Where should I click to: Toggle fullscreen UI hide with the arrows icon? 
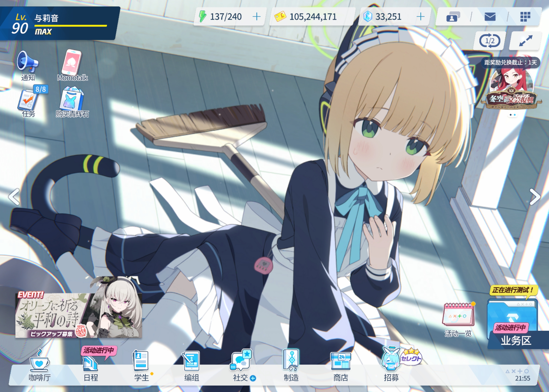pyautogui.click(x=526, y=41)
